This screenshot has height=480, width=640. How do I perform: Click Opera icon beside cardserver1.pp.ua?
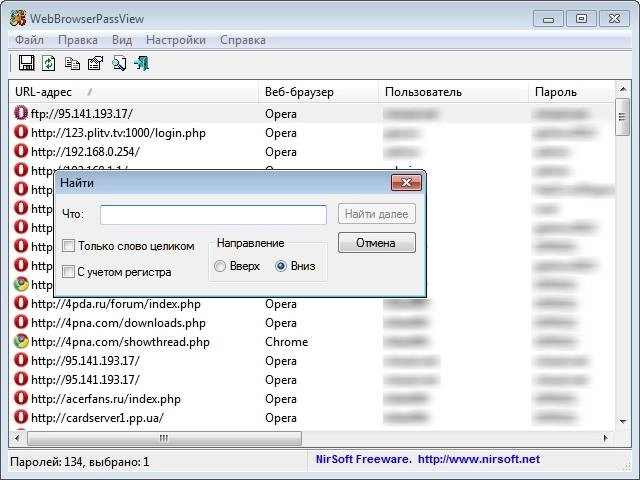click(x=21, y=417)
